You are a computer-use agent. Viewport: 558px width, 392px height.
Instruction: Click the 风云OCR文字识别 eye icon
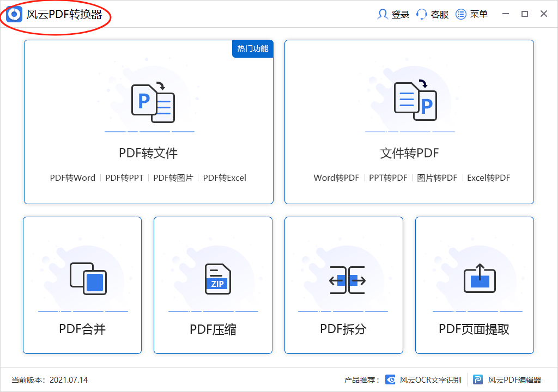coord(390,380)
